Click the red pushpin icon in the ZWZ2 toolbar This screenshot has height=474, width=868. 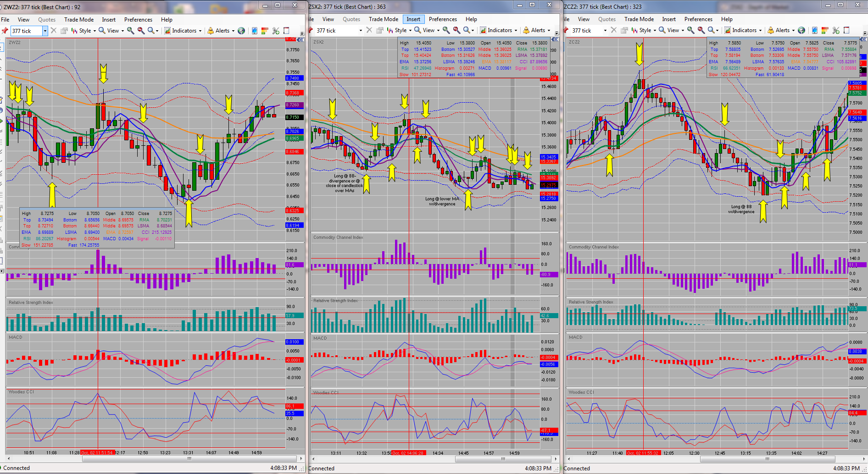5,31
